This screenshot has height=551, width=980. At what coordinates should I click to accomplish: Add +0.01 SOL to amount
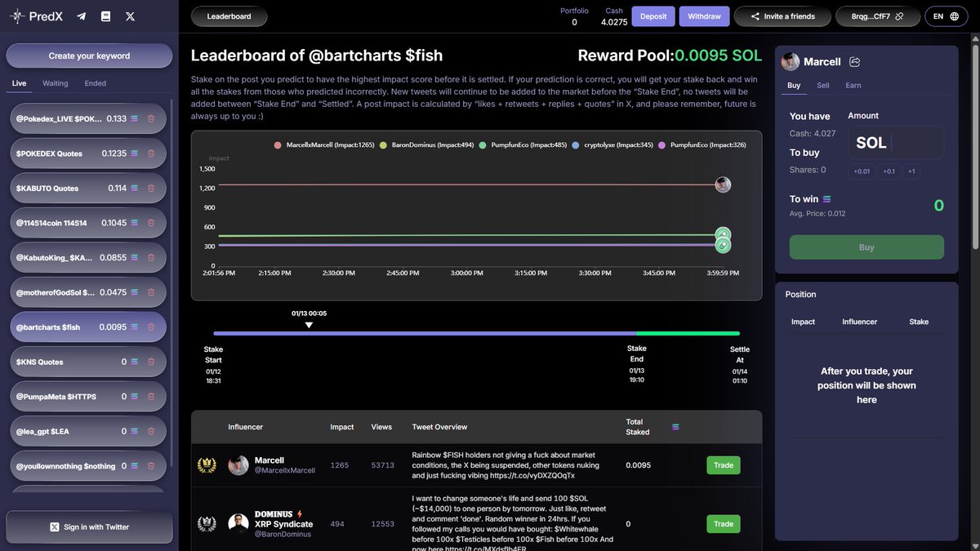[862, 171]
